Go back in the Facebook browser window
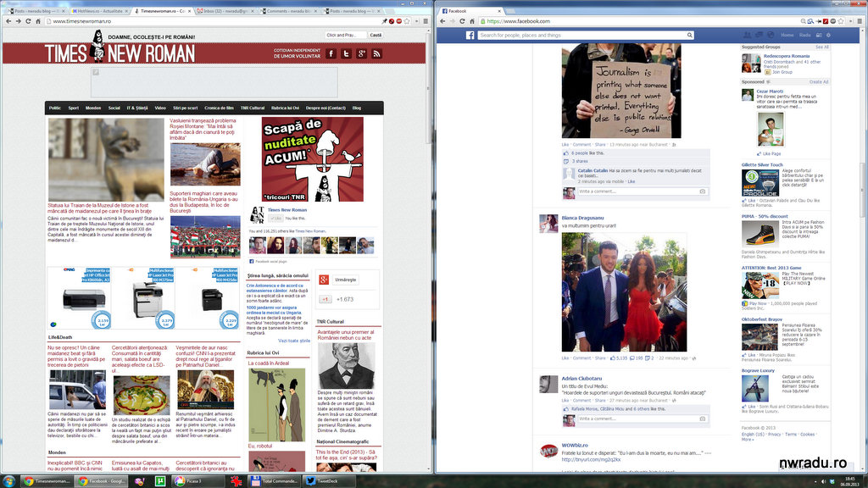 [442, 21]
